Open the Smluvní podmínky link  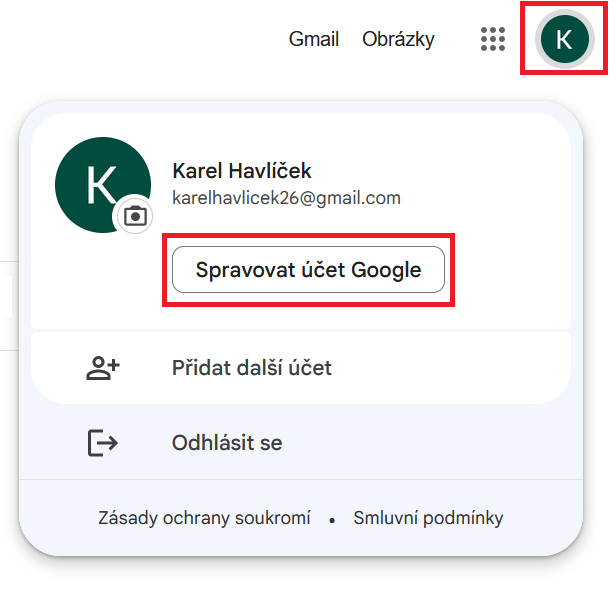[x=428, y=518]
